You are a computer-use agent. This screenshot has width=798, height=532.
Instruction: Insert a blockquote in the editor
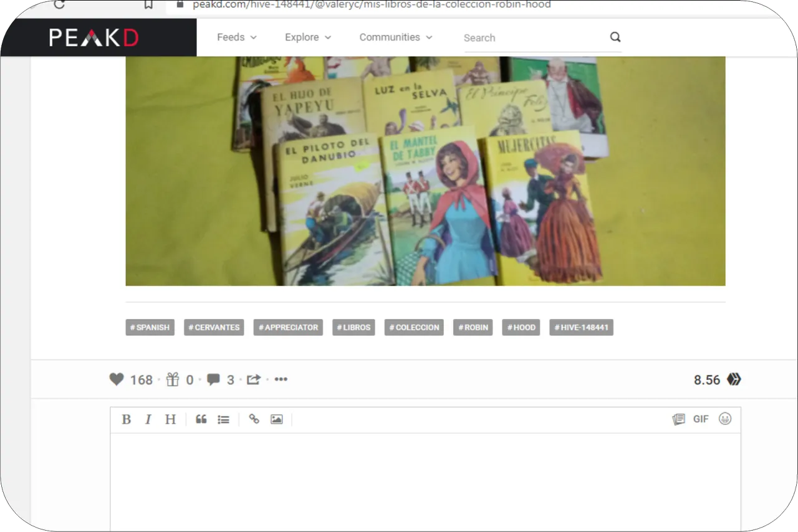pos(201,419)
